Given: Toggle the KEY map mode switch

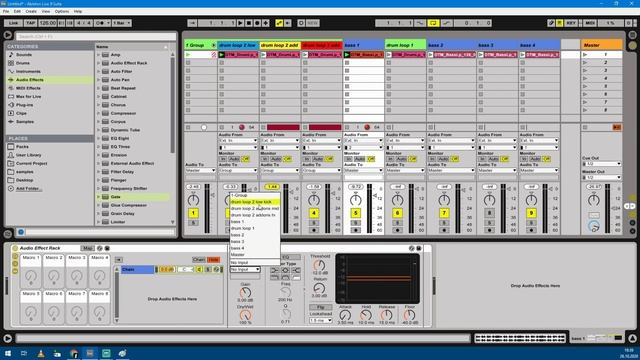Looking at the screenshot, I should tap(571, 23).
